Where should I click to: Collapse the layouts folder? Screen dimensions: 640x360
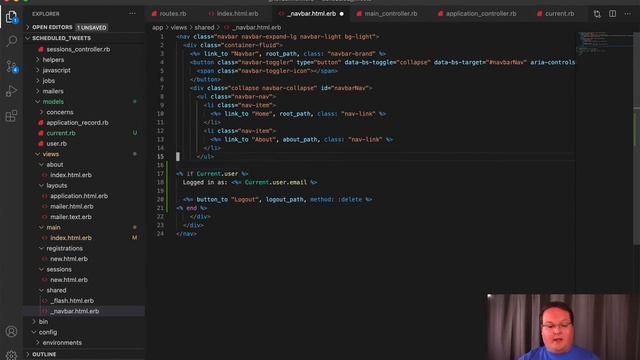pyautogui.click(x=56, y=185)
